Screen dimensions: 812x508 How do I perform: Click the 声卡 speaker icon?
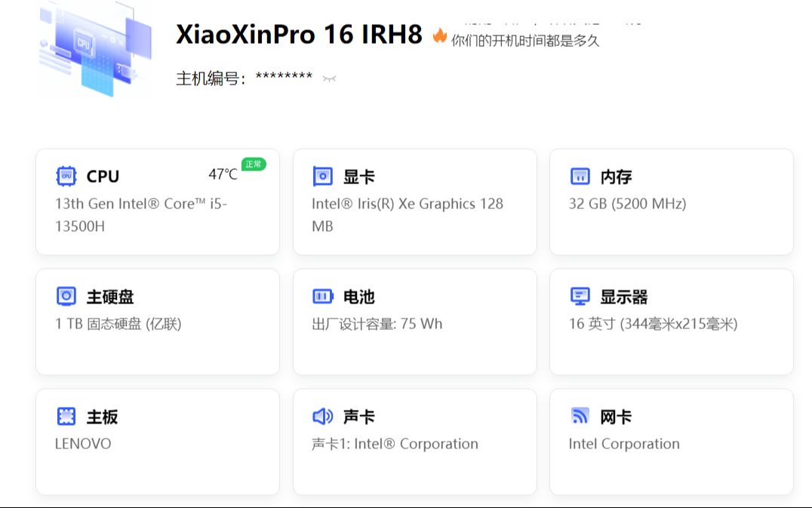pos(322,416)
